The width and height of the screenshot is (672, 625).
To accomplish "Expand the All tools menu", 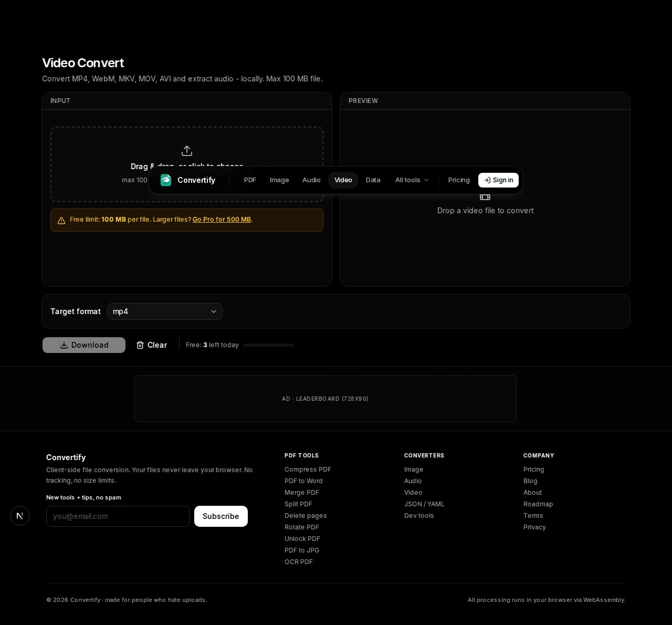I will [412, 180].
